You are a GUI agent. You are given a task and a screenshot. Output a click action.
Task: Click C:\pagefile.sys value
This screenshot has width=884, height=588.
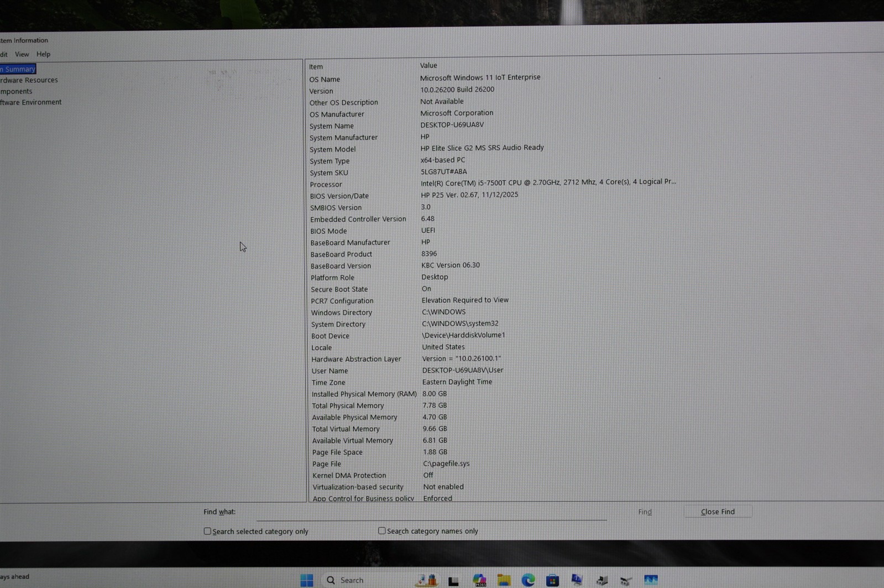446,464
